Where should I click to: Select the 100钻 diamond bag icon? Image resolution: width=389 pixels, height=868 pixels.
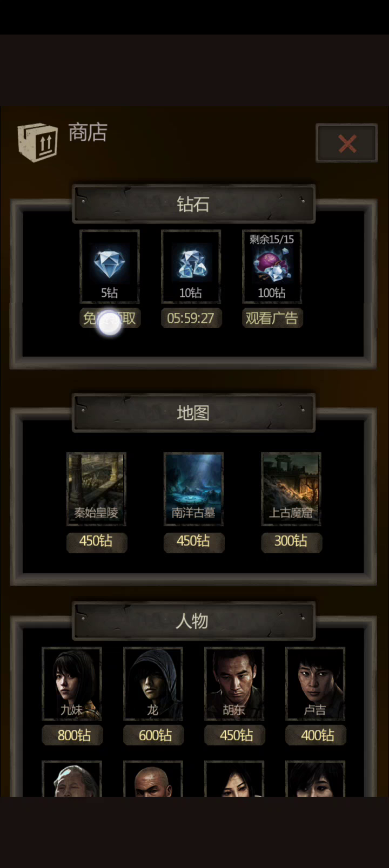pos(272,266)
